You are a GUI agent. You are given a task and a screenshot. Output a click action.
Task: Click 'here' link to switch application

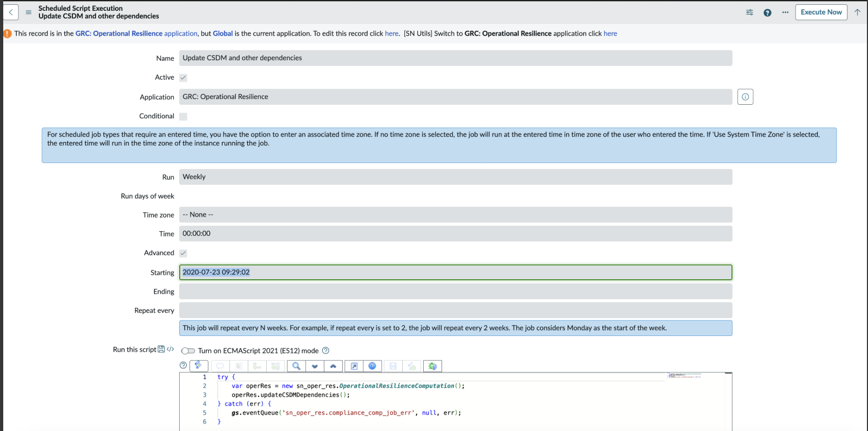(610, 33)
